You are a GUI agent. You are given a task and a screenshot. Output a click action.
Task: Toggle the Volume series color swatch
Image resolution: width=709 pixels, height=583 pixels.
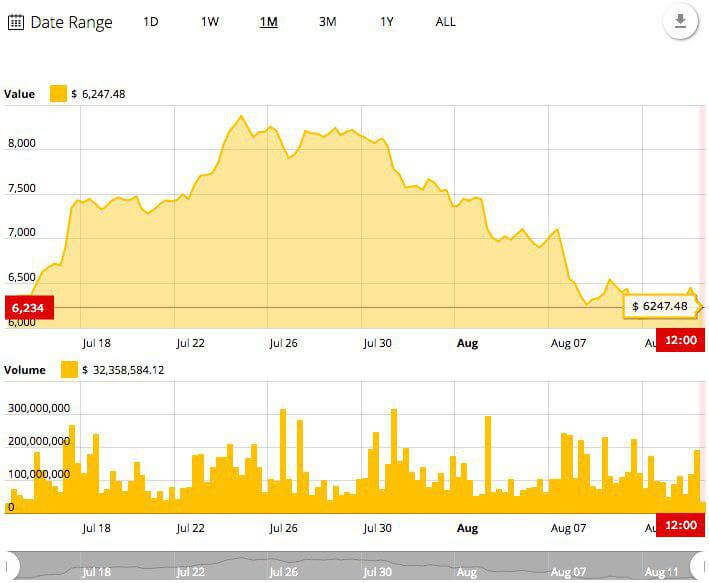tap(69, 370)
